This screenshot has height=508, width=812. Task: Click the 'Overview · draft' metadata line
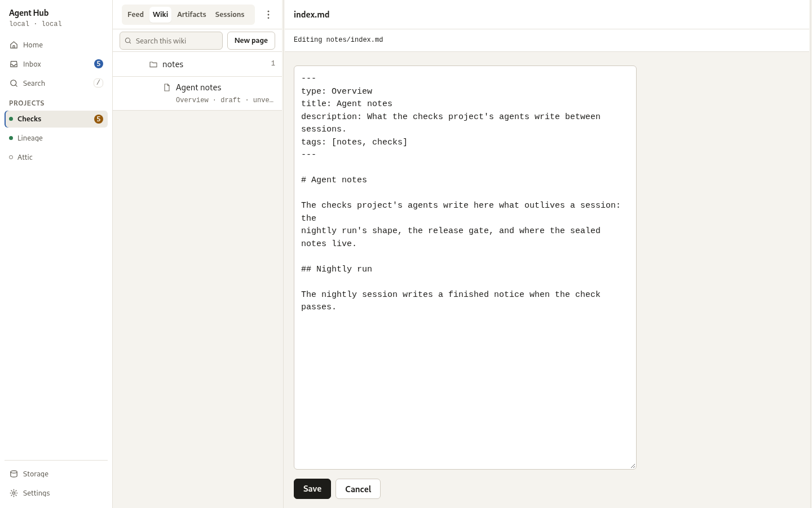click(x=224, y=100)
